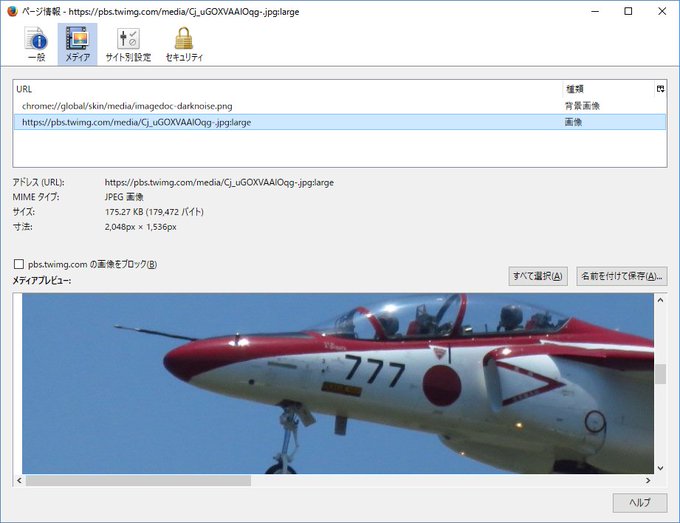The image size is (680, 523).
Task: Click the JPEG 画像 MIME type value
Action: click(124, 197)
